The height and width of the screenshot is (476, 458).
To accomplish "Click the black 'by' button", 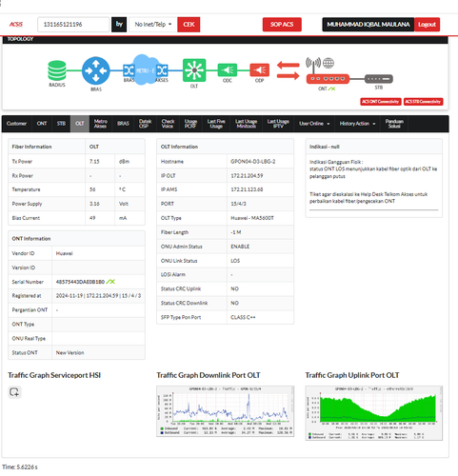I will click(119, 25).
